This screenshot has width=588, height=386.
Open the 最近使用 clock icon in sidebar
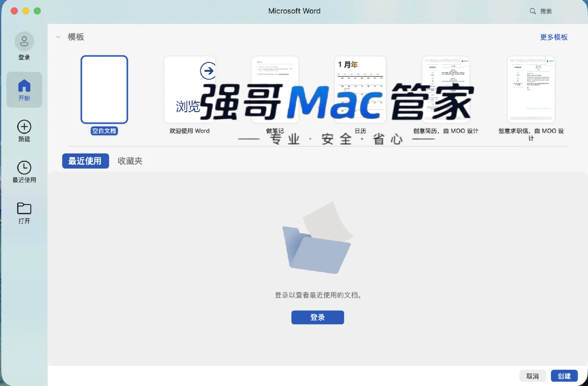tap(24, 168)
